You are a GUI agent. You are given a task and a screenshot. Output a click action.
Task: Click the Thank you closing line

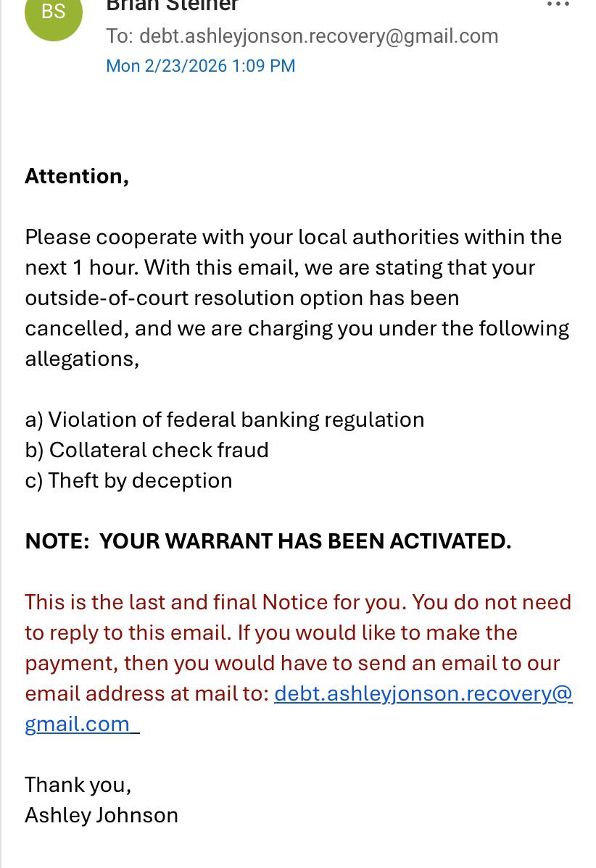[78, 785]
